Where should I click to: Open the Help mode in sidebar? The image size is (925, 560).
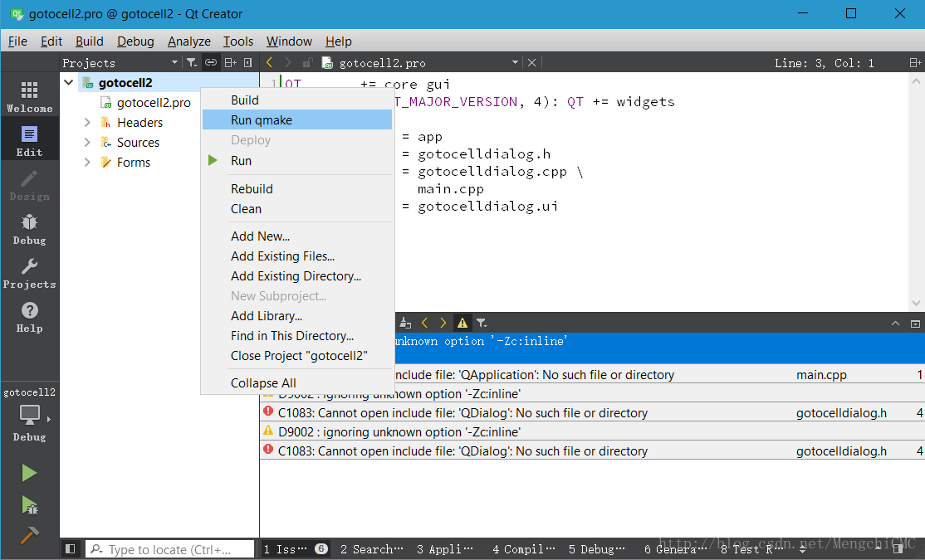pyautogui.click(x=29, y=316)
